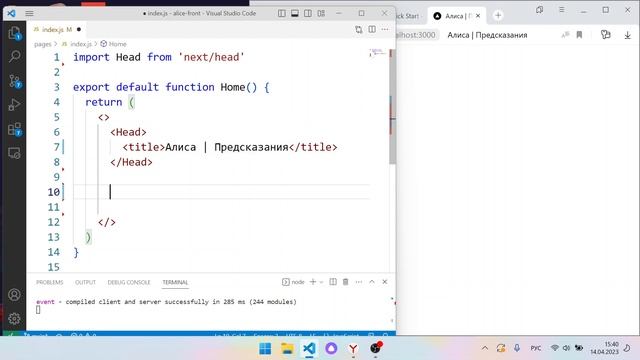This screenshot has height=360, width=640.
Task: Click the export default function Home line
Action: coord(171,87)
